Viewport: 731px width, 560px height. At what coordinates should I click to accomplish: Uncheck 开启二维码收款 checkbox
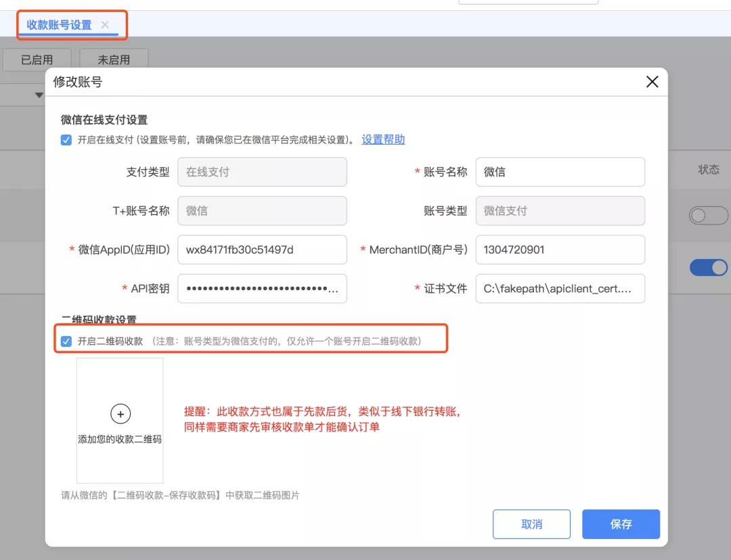(x=66, y=342)
